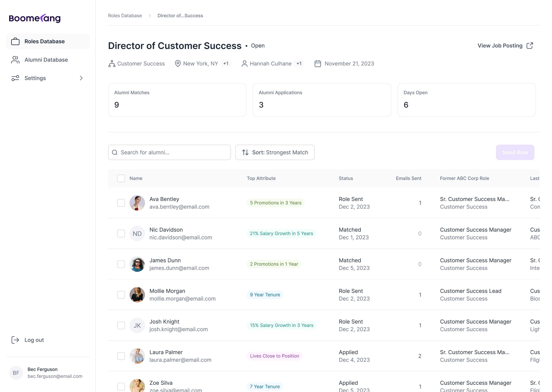This screenshot has height=392, width=552.
Task: Select Mollie Morgan's row checkbox
Action: pyautogui.click(x=121, y=295)
